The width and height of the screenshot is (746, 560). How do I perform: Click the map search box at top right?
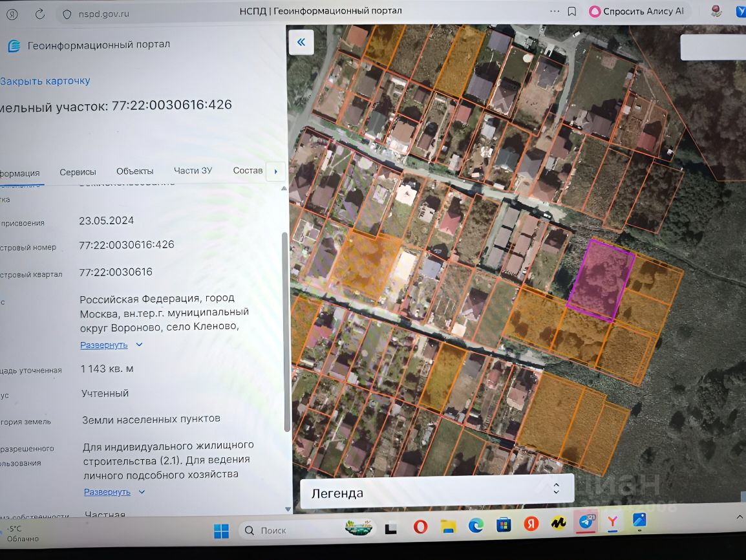coord(712,48)
